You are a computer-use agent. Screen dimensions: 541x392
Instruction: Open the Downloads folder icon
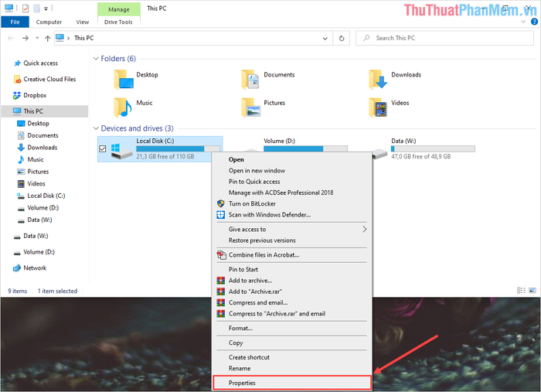[x=378, y=80]
